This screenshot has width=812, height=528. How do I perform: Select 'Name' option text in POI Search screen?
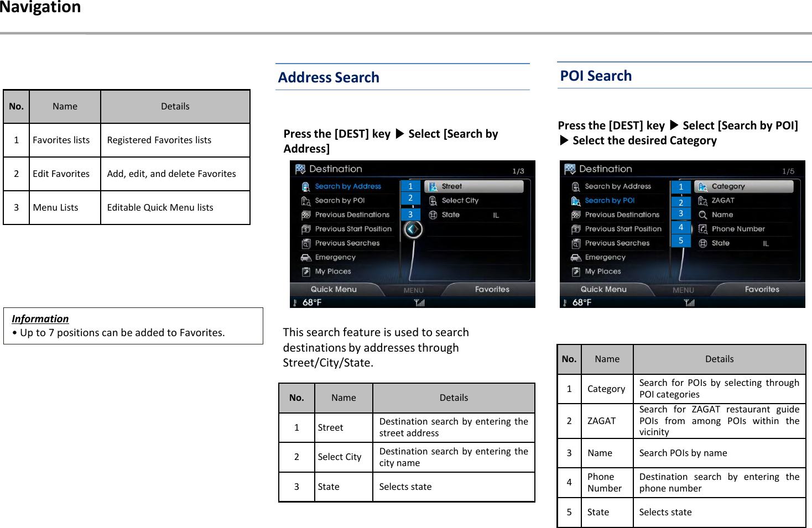[x=722, y=215]
